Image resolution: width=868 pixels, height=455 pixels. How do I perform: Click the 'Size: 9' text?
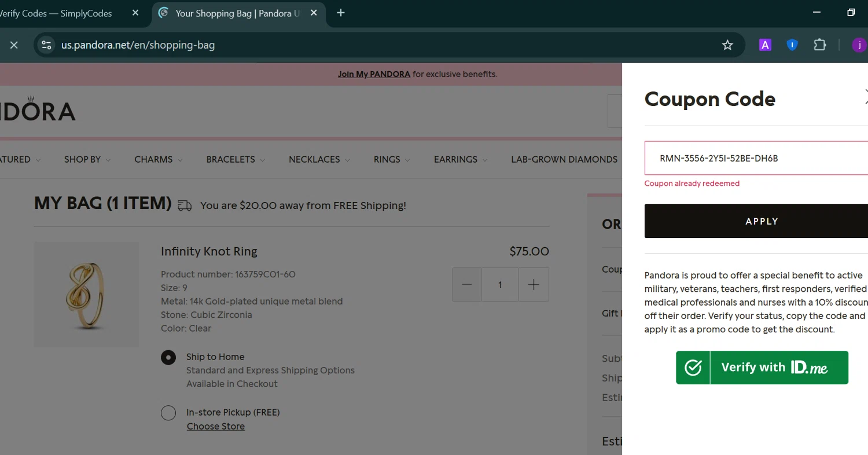click(174, 288)
